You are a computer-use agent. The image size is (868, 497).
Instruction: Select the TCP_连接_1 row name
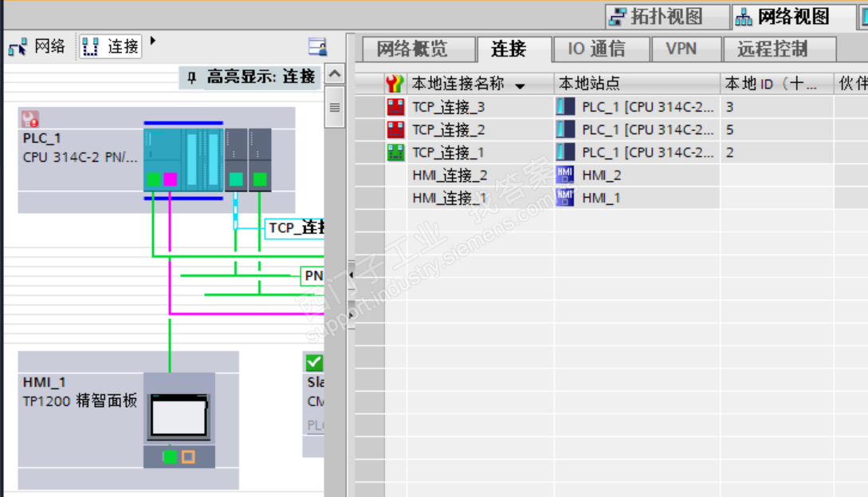449,152
